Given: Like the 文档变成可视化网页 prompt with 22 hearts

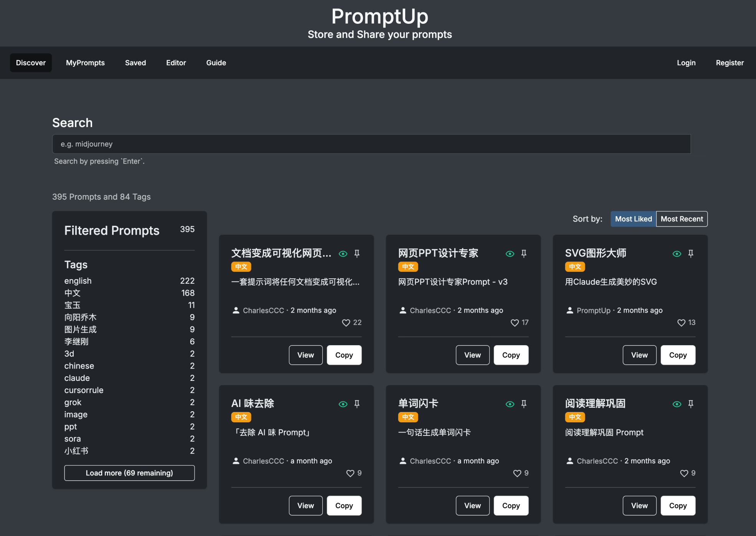Looking at the screenshot, I should (346, 323).
